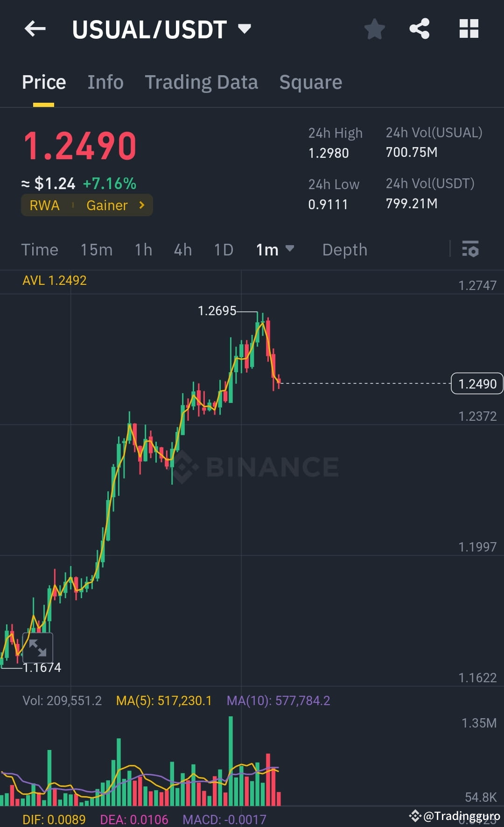This screenshot has width=504, height=827.
Task: Open the grid layout menu
Action: point(469,29)
